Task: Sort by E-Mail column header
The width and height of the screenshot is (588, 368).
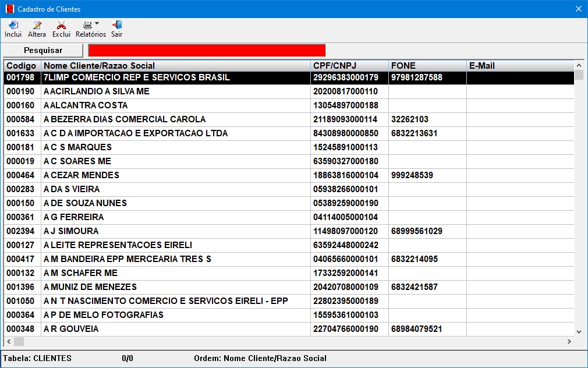Action: click(520, 66)
